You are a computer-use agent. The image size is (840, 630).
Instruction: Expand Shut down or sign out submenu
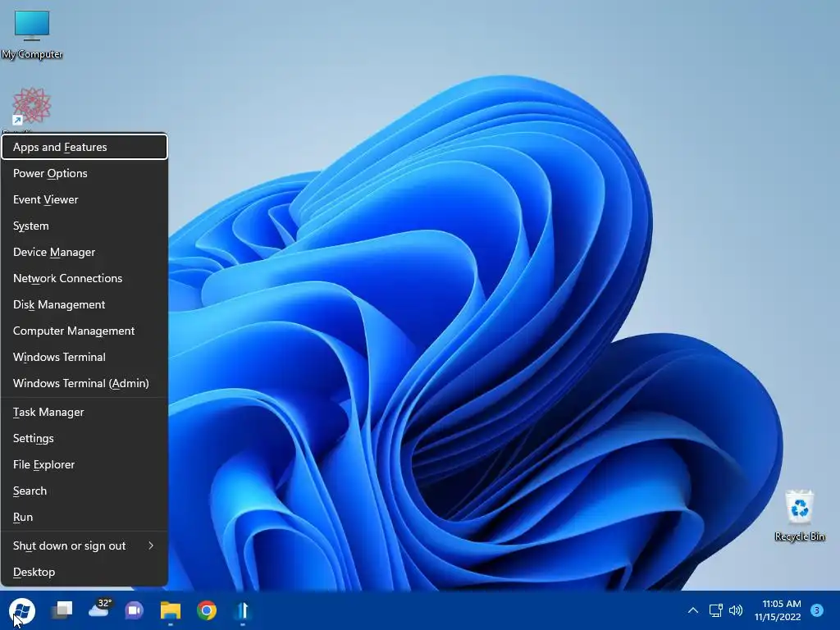coord(84,546)
